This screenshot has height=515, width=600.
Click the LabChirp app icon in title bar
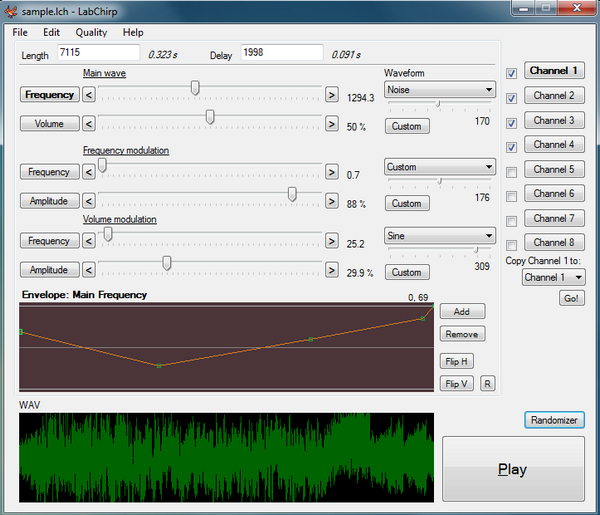click(11, 11)
